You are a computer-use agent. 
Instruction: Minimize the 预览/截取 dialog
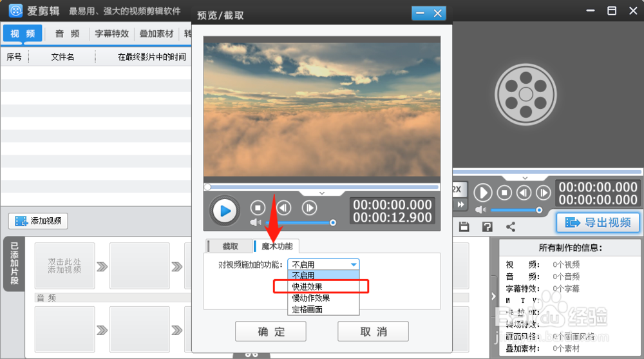(420, 14)
